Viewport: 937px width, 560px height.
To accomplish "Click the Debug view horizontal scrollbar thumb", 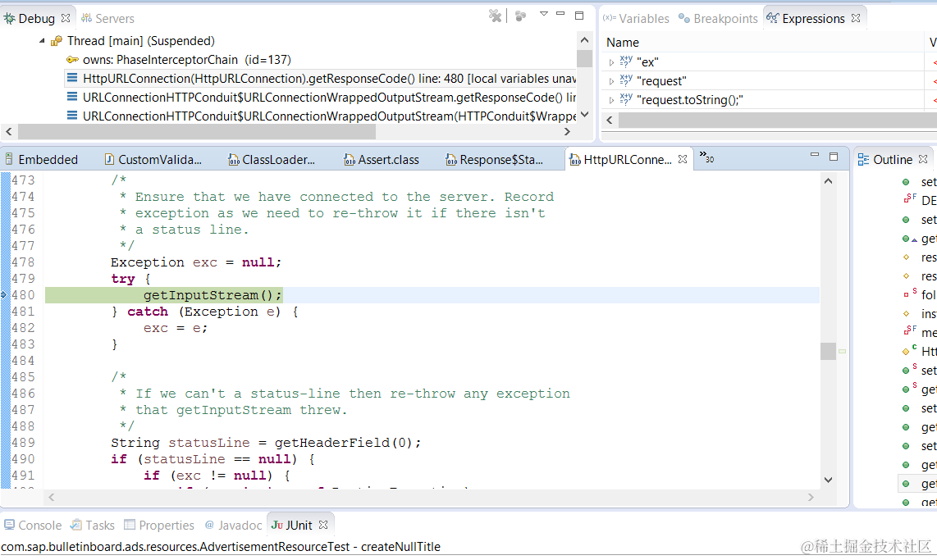I will point(197,131).
